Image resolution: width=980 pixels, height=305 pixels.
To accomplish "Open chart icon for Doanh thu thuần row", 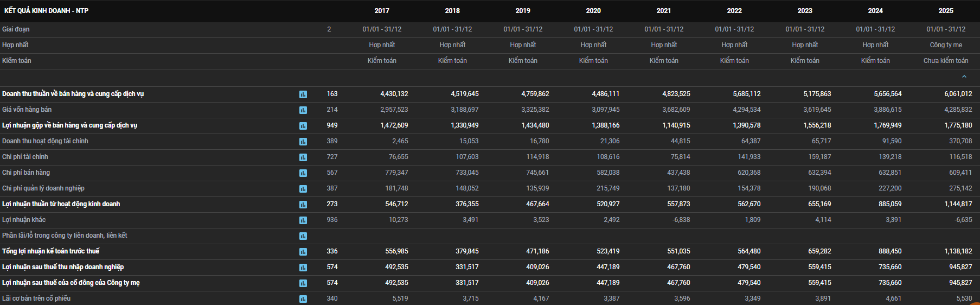I will tap(303, 94).
